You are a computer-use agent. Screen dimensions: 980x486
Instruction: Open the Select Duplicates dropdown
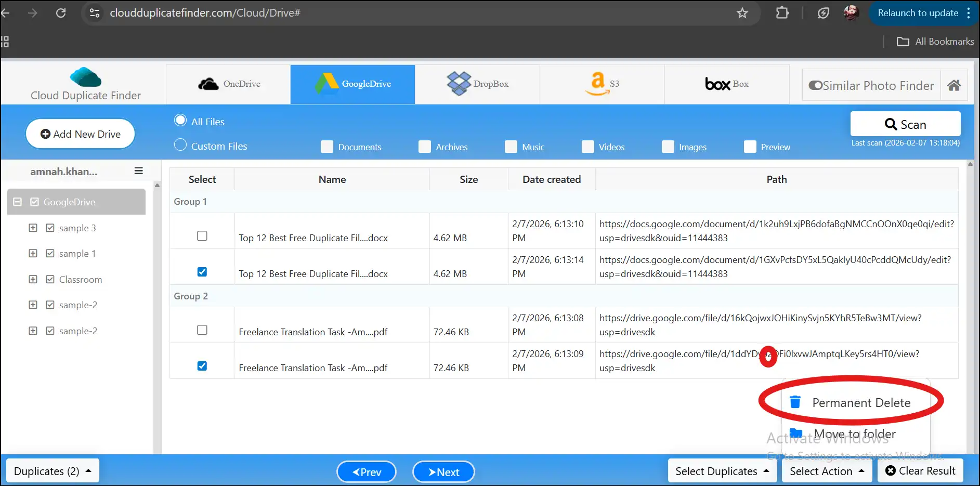tap(722, 471)
